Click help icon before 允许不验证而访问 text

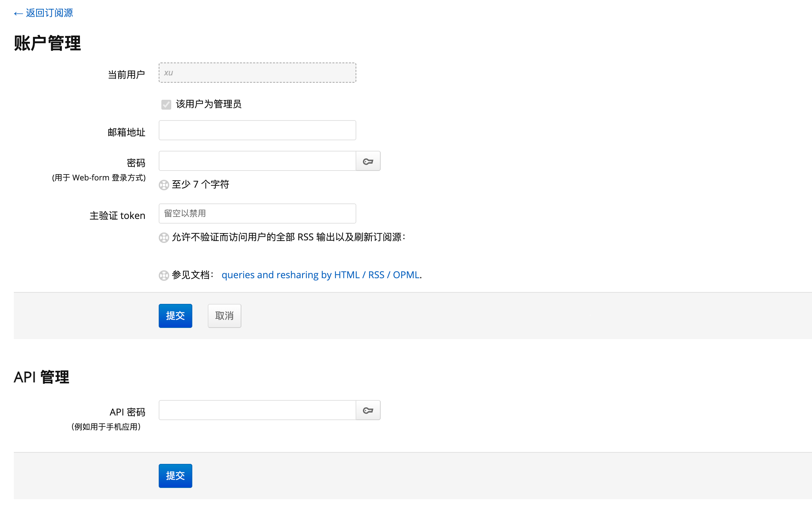click(164, 238)
